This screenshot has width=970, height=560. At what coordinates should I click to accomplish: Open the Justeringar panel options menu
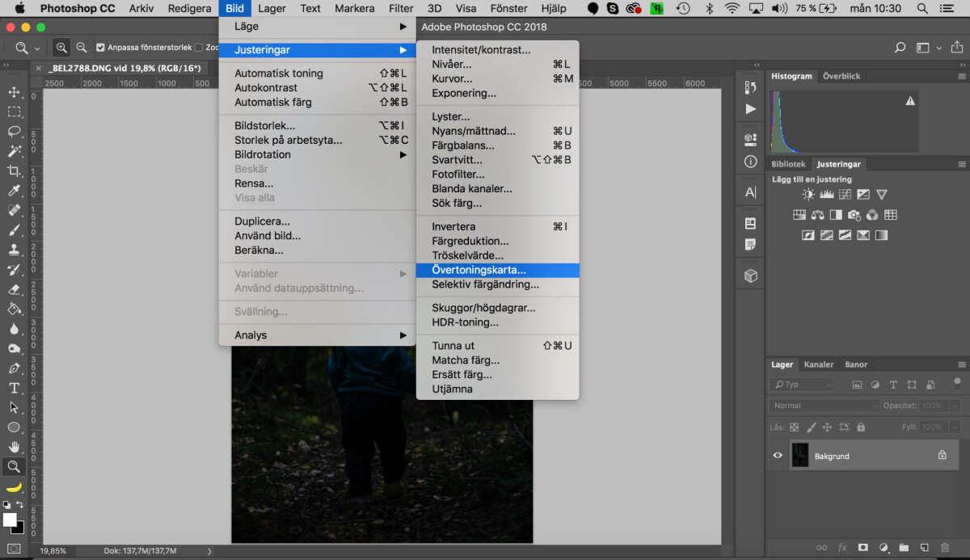pos(961,164)
